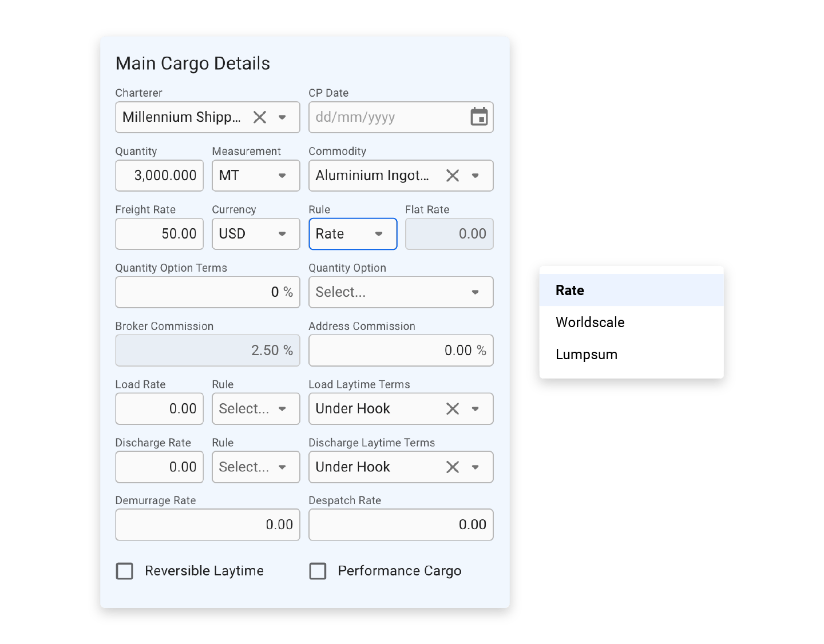The height and width of the screenshot is (644, 824).
Task: Open the Quantity Option select dropdown
Action: point(401,292)
